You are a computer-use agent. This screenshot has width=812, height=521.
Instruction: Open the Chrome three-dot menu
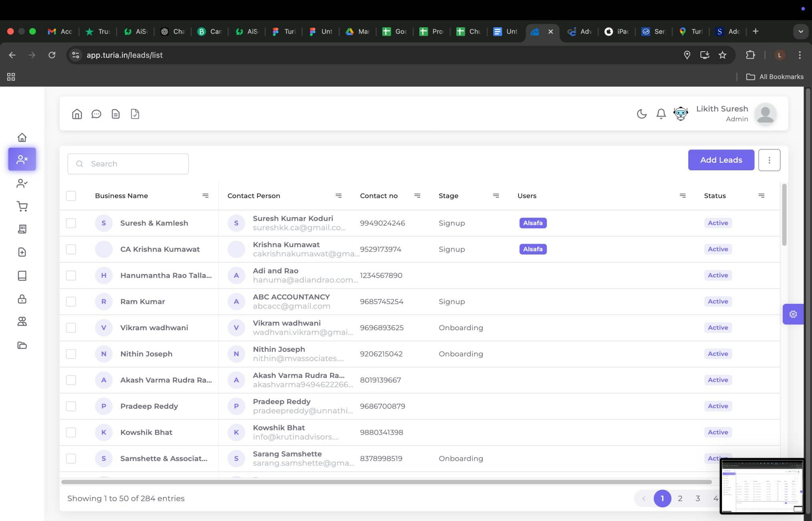[800, 55]
